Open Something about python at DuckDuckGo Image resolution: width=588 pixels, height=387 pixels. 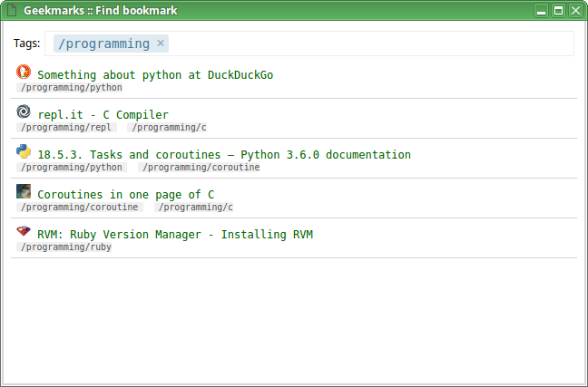(x=155, y=75)
